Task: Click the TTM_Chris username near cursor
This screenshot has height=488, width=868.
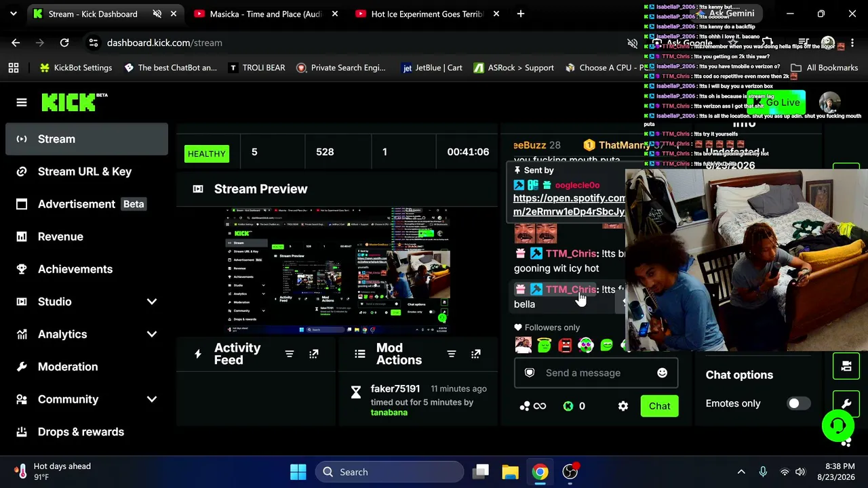Action: tap(571, 289)
